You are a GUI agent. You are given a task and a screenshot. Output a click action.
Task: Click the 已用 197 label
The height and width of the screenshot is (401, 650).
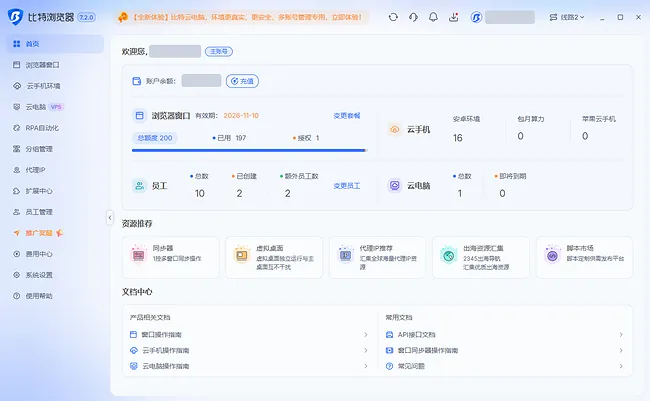click(229, 138)
